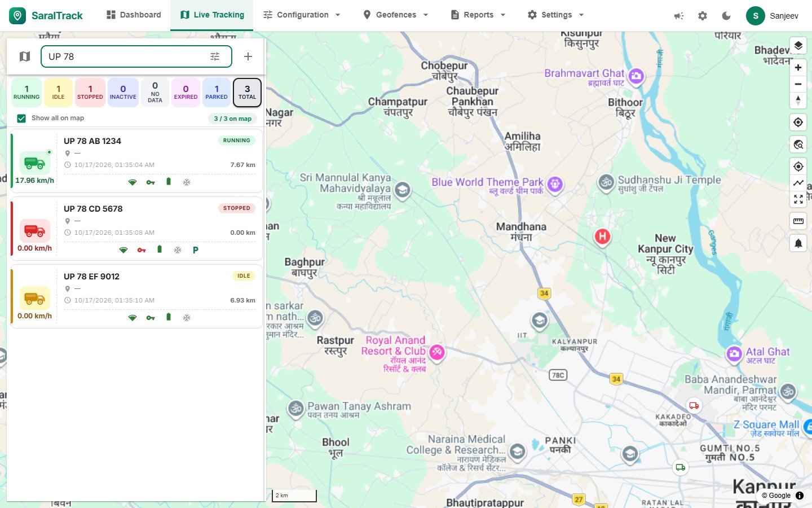Open the announcements megaphone icon
The width and height of the screenshot is (812, 508).
click(x=679, y=16)
